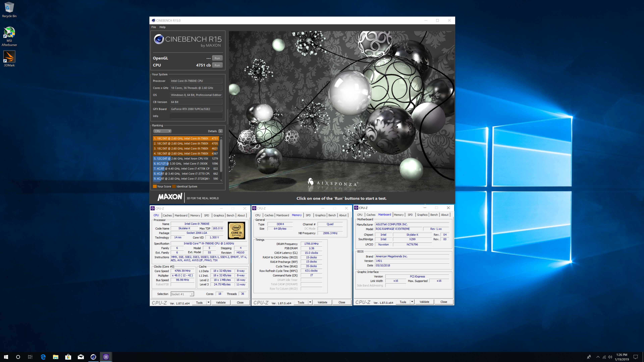This screenshot has height=362, width=644.
Task: Open the volume tray icon
Action: (x=610, y=357)
